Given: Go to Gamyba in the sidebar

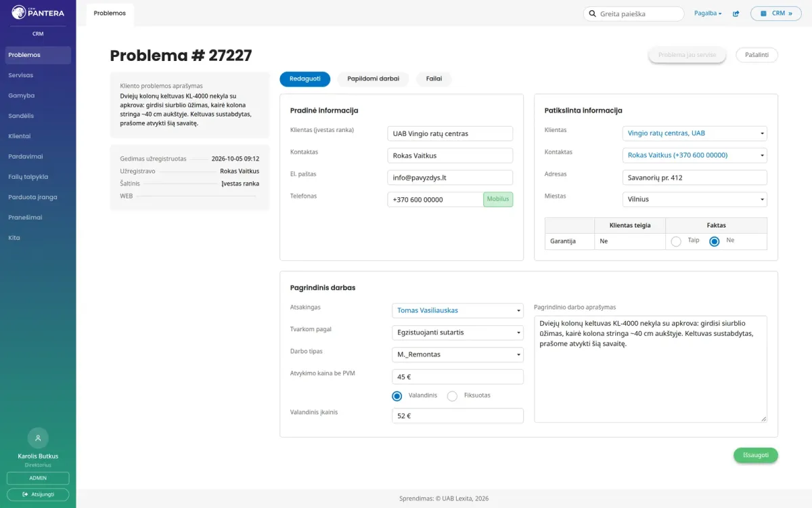Looking at the screenshot, I should coord(38,96).
